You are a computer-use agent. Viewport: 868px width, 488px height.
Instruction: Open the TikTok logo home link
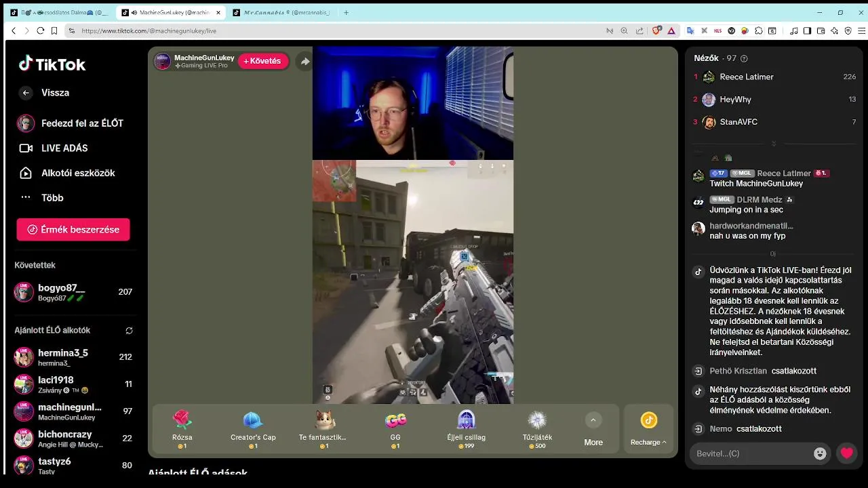[x=52, y=64]
